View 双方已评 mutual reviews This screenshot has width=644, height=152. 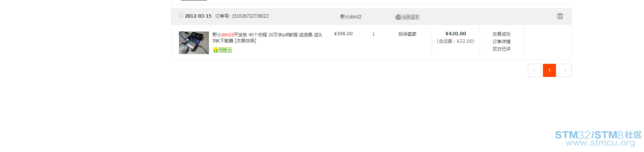tap(501, 49)
